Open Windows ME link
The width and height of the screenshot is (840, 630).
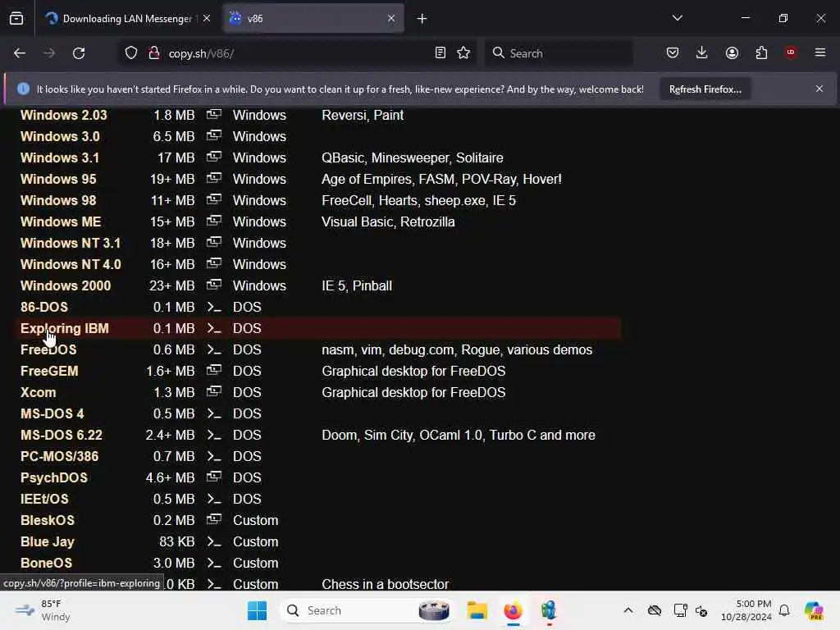point(61,221)
